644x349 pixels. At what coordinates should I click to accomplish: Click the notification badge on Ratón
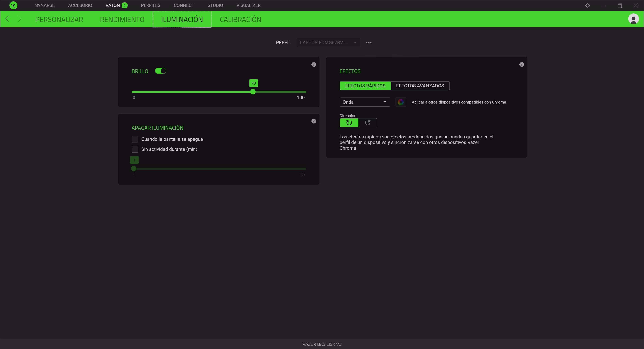click(124, 5)
